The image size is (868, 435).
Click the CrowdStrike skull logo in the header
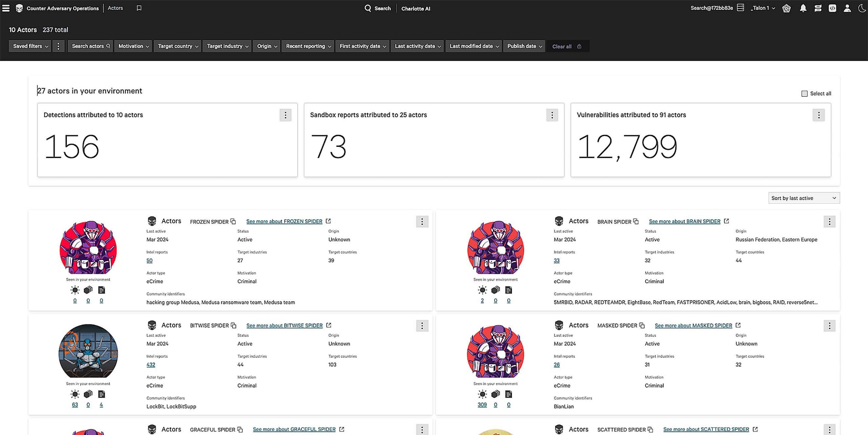pyautogui.click(x=19, y=7)
